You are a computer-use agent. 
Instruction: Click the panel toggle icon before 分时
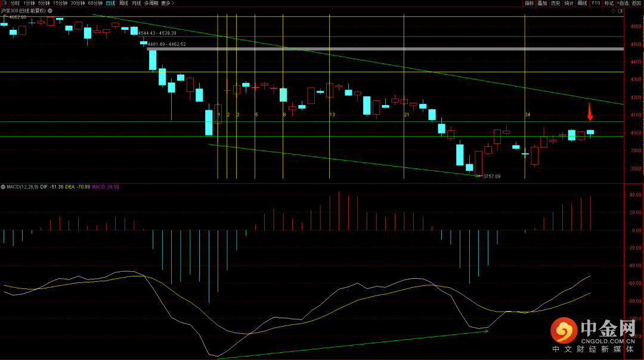click(5, 3)
